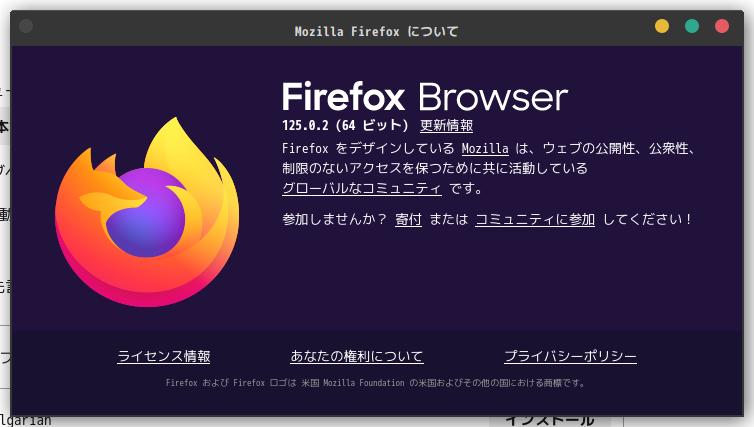Click the yellow minimize window button

click(x=662, y=26)
